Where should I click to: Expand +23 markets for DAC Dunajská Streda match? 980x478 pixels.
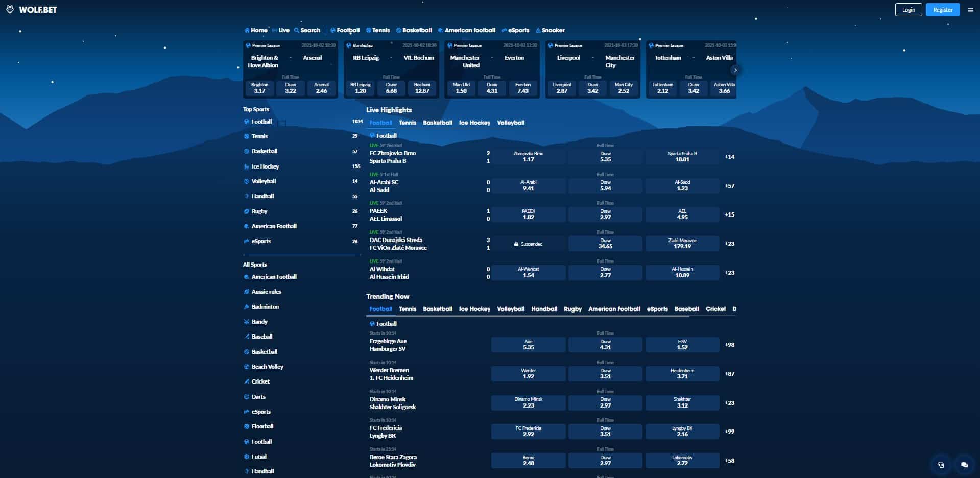point(730,244)
